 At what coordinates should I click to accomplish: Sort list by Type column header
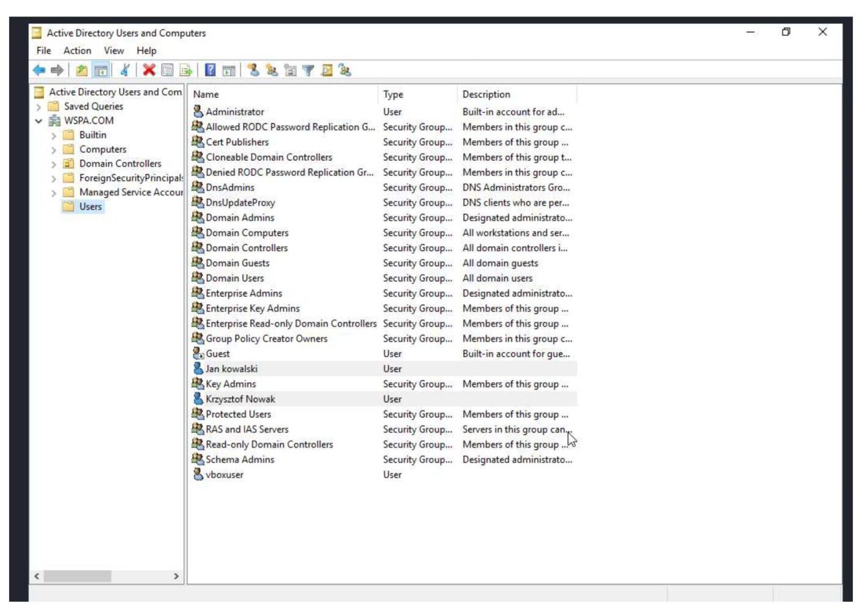coord(418,94)
